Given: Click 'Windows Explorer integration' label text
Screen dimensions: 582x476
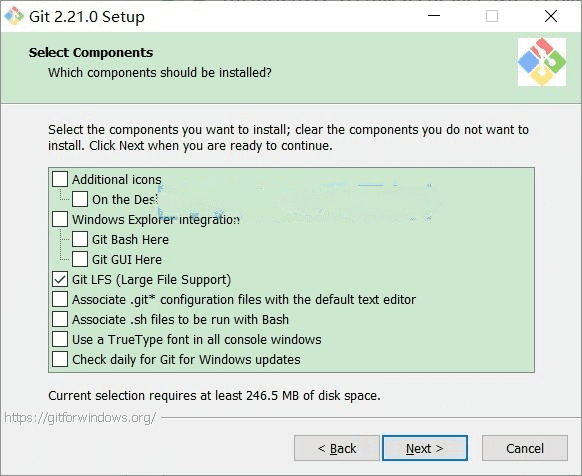Looking at the screenshot, I should [x=156, y=219].
